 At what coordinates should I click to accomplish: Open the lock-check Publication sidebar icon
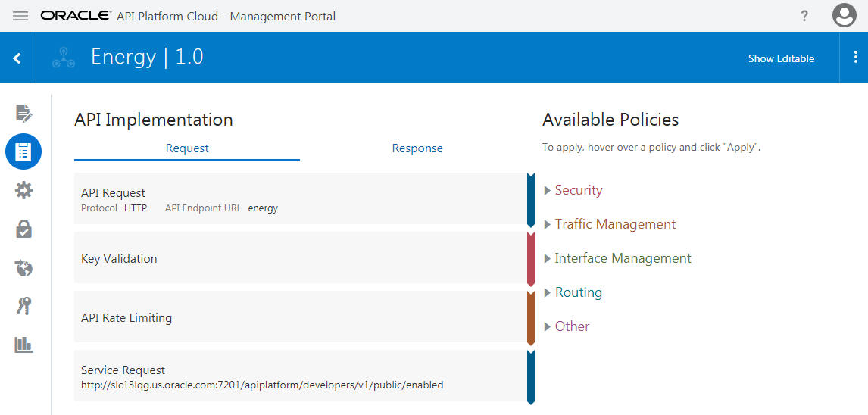click(x=23, y=229)
